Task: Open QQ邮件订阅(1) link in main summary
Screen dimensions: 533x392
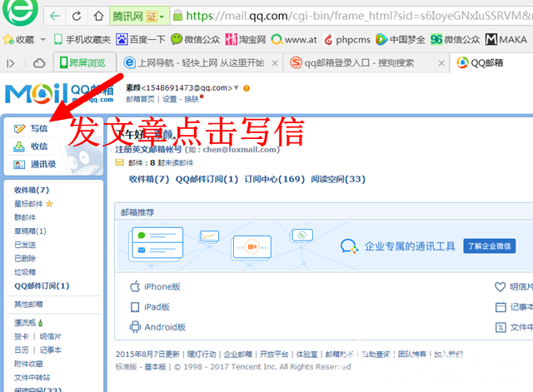Action: (x=207, y=179)
